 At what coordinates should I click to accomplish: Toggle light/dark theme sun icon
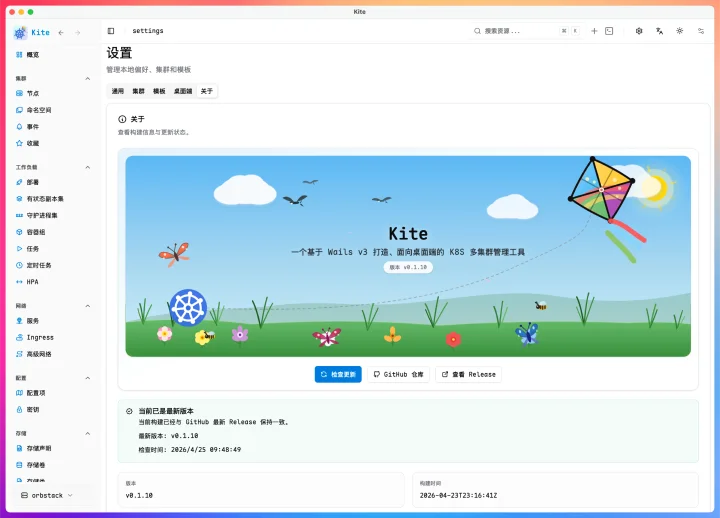[680, 31]
